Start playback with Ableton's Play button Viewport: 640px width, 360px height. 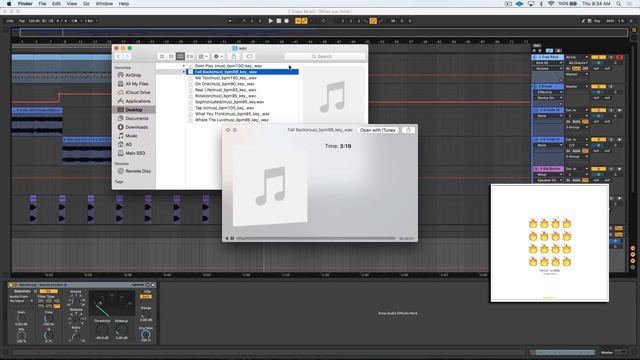tap(271, 21)
